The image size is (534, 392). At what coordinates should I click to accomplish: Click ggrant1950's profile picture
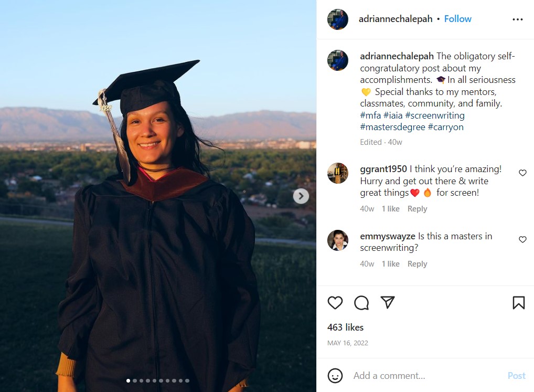338,173
